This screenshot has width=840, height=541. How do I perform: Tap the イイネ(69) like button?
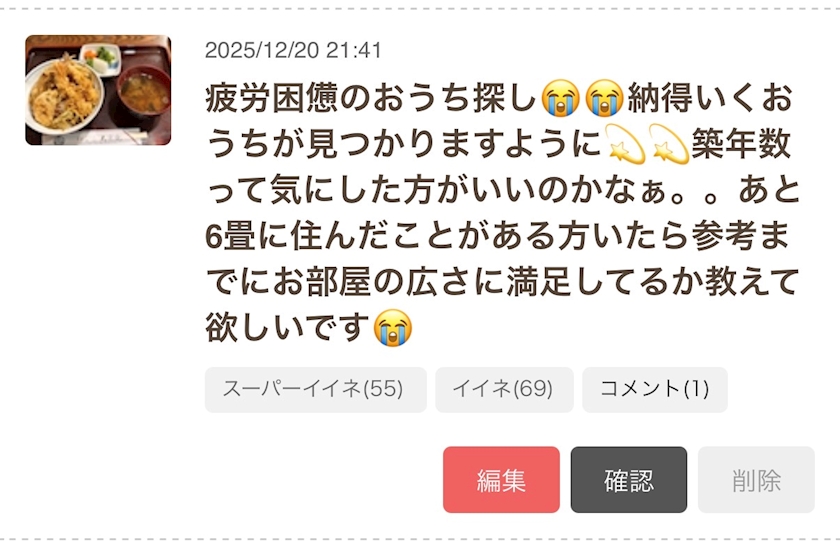coord(504,389)
